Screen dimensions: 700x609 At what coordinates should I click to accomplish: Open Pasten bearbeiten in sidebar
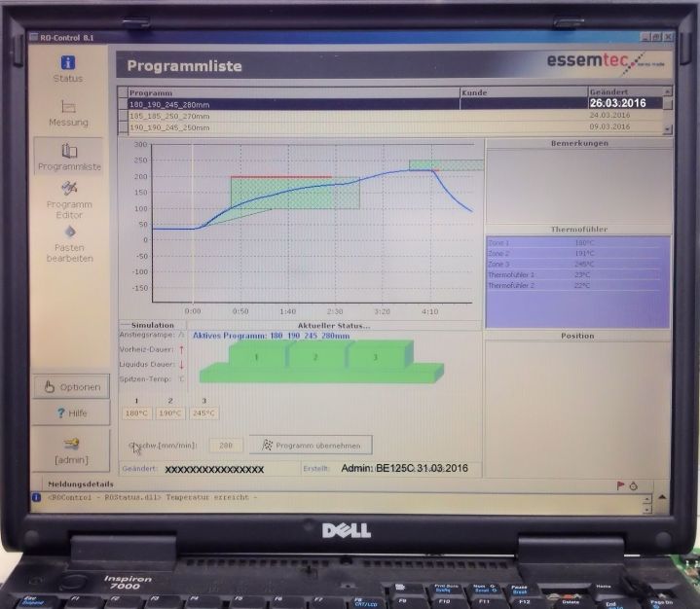click(x=69, y=233)
